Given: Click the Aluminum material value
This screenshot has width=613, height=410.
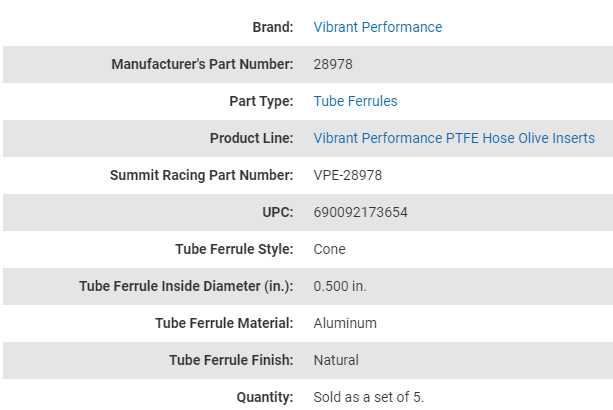Looking at the screenshot, I should click(345, 323).
